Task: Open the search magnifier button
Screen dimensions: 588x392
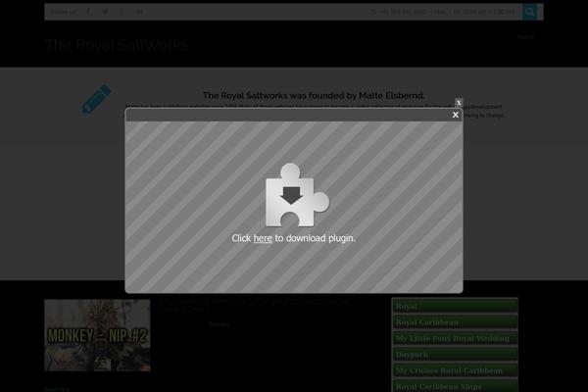Action: 529,12
